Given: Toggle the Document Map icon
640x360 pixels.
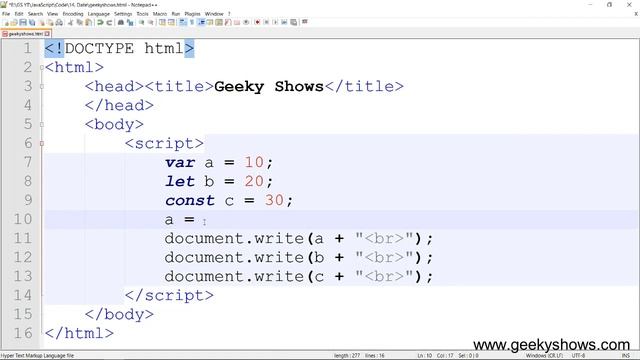Looking at the screenshot, I should click(219, 22).
